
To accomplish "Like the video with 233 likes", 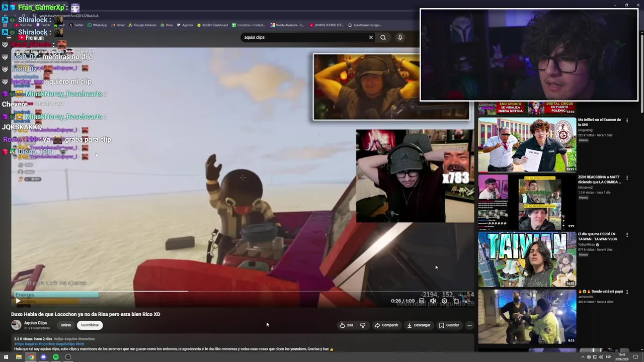I will (x=346, y=325).
